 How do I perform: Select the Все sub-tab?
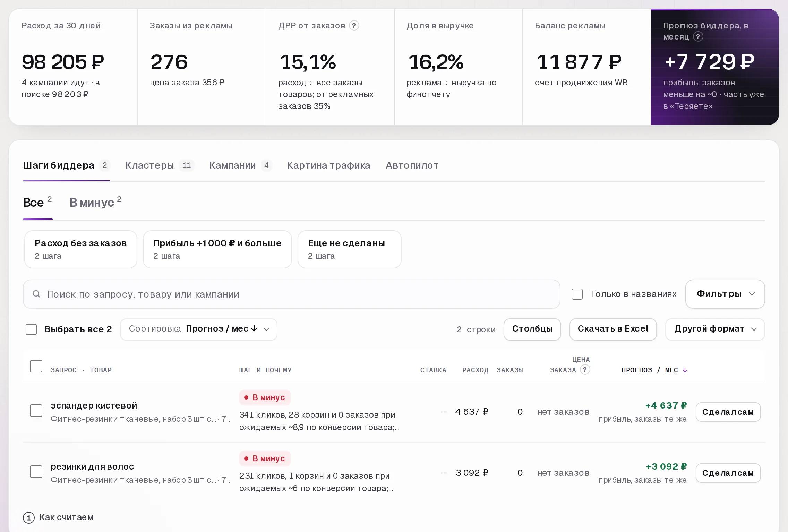click(x=37, y=203)
